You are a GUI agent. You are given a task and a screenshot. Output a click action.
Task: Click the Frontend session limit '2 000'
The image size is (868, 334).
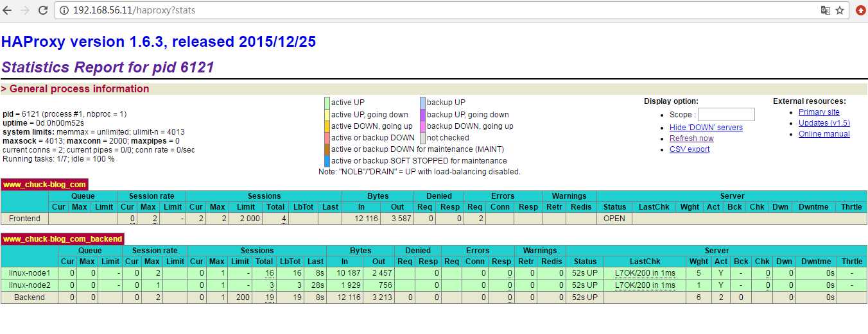247,219
